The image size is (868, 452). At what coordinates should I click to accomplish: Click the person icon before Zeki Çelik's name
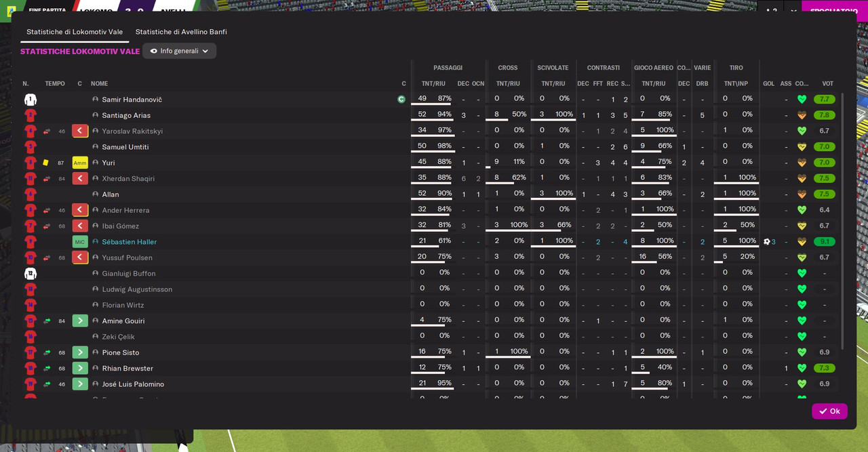96,337
